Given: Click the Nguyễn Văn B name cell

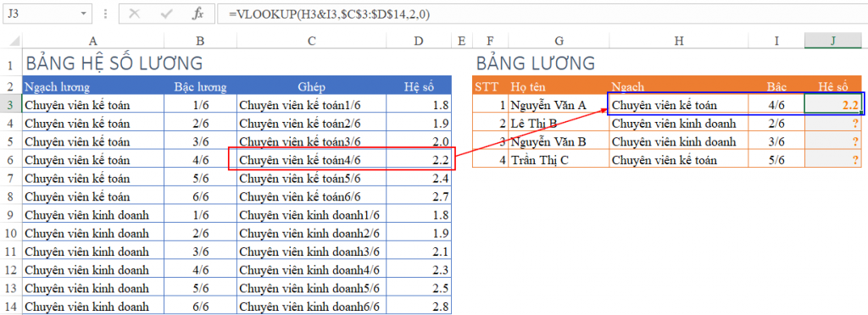Looking at the screenshot, I should [x=559, y=141].
